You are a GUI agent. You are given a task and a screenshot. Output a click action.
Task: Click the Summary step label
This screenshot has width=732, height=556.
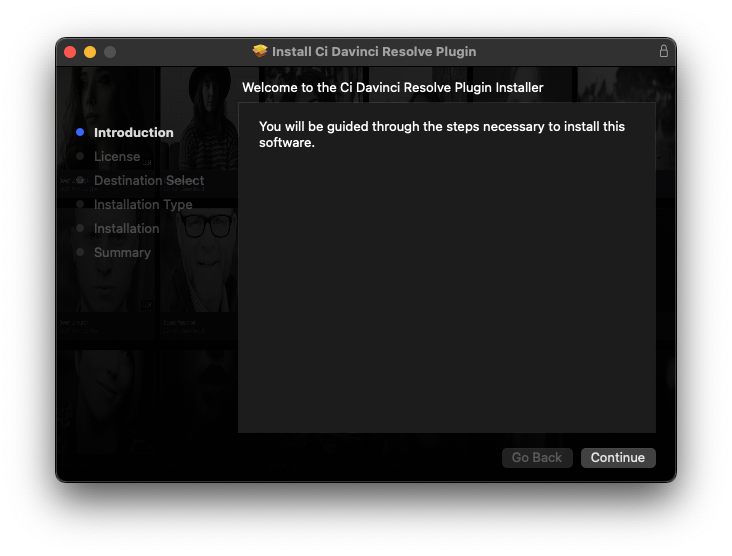tap(122, 253)
